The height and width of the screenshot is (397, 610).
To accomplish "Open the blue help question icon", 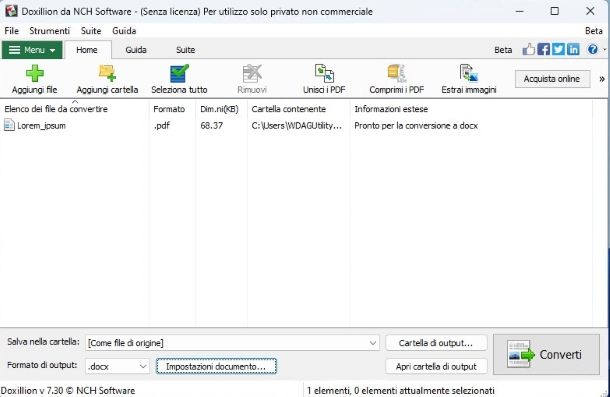I will [x=592, y=49].
